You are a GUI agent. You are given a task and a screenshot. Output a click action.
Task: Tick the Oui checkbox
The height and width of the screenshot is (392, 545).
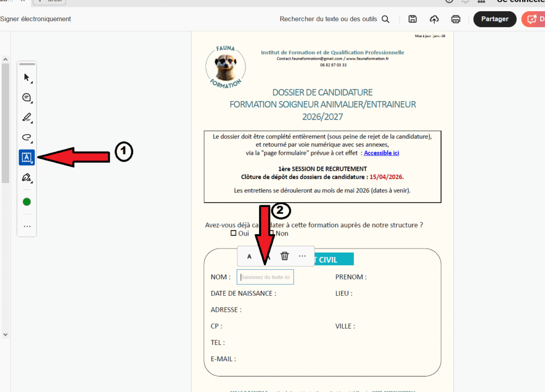point(233,233)
